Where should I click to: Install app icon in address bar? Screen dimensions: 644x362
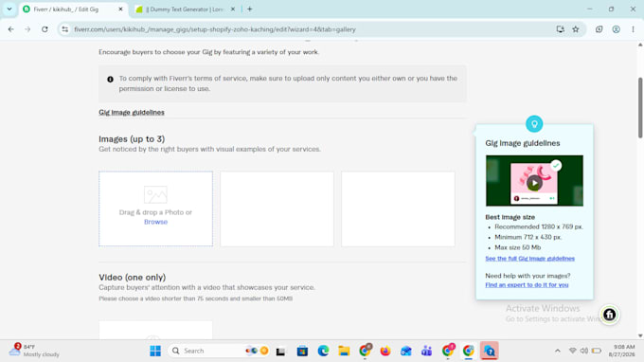click(x=561, y=29)
